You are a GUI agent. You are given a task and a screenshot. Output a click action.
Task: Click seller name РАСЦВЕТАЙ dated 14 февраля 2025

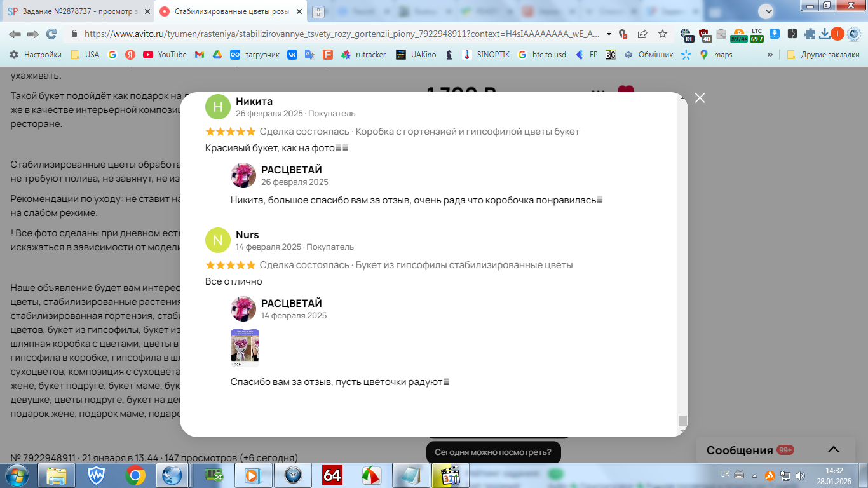[x=292, y=303]
